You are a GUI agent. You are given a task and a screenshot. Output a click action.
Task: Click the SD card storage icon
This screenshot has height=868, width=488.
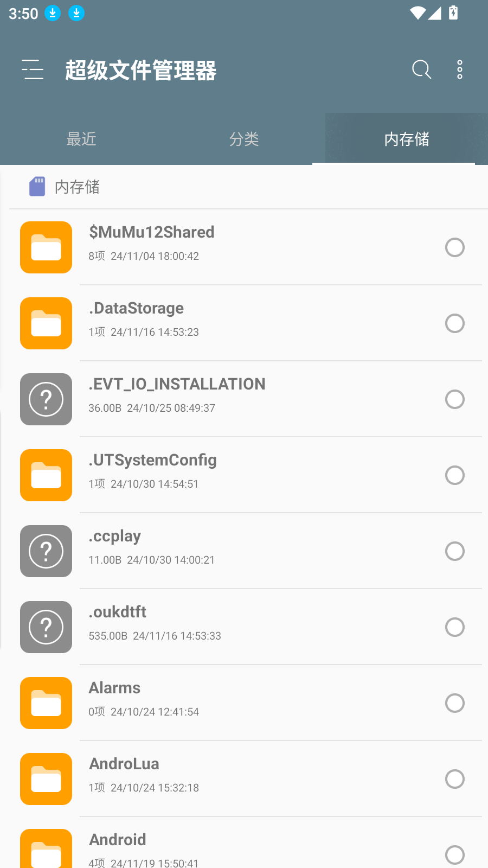coord(37,186)
